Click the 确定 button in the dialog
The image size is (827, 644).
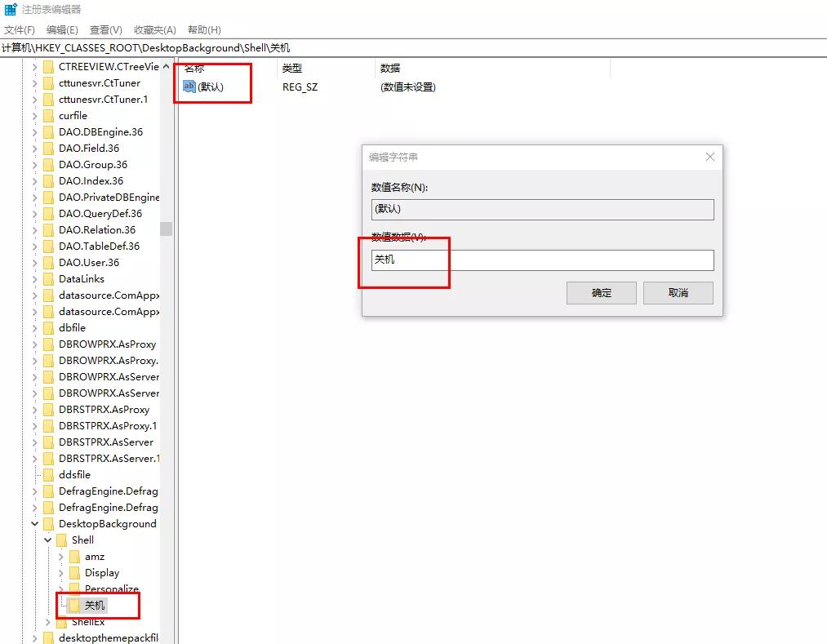click(x=601, y=293)
